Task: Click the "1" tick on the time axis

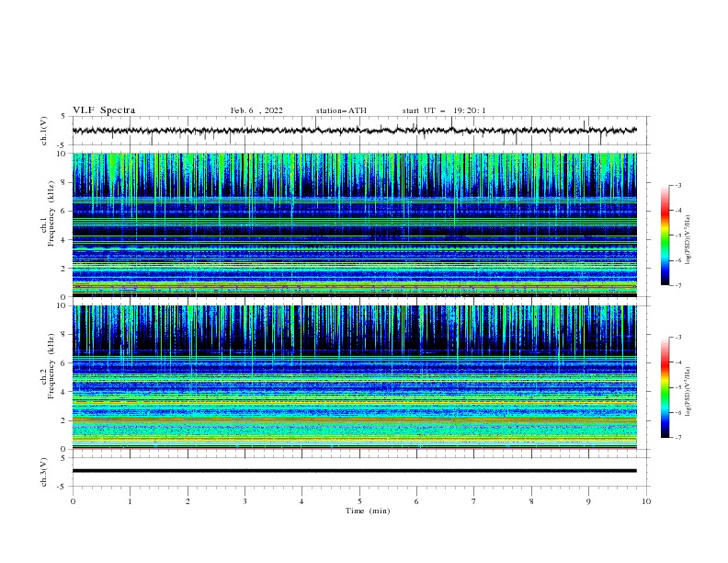Action: point(130,501)
